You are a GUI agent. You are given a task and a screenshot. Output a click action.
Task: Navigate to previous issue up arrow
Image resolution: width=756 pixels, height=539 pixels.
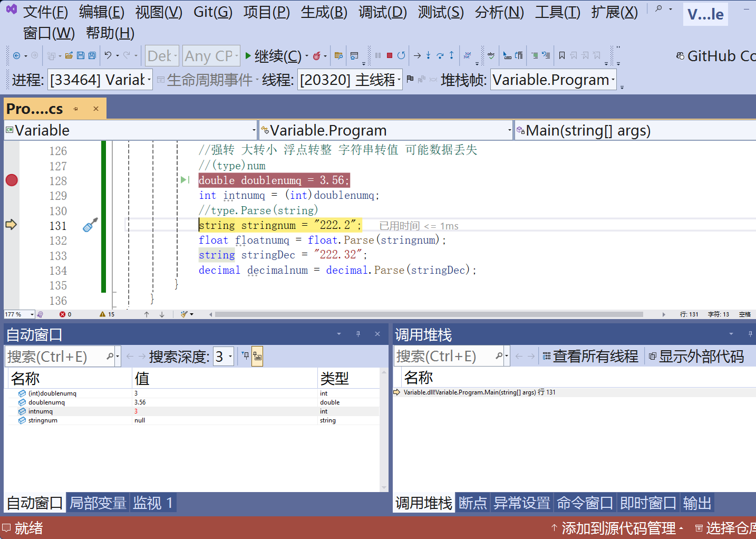click(147, 314)
